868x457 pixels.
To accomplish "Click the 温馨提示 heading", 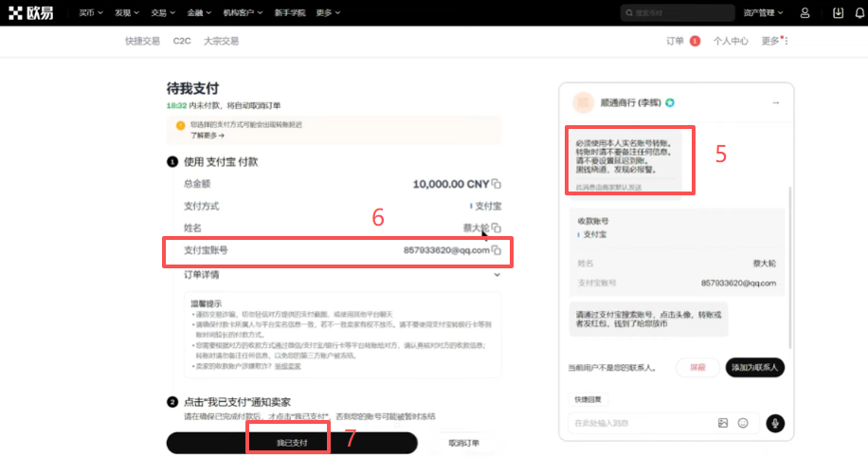I will (x=206, y=303).
